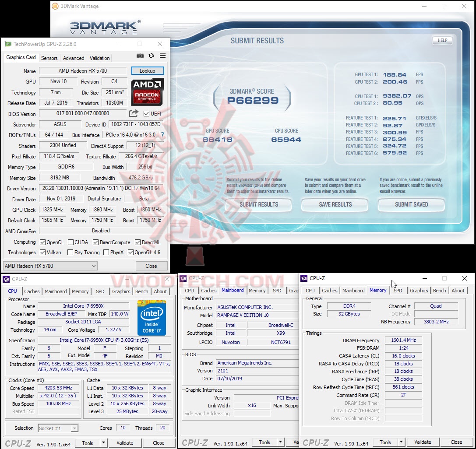Click the Intel Core i7 inside logo
This screenshot has height=449, width=476.
pyautogui.click(x=152, y=318)
